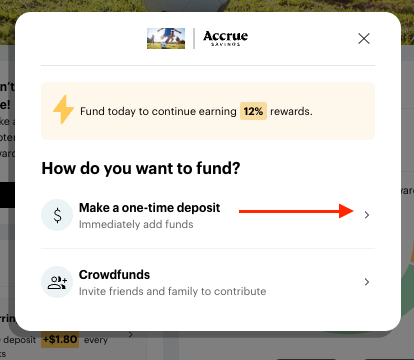Click the Crowdfunds people-plus icon

[57, 282]
